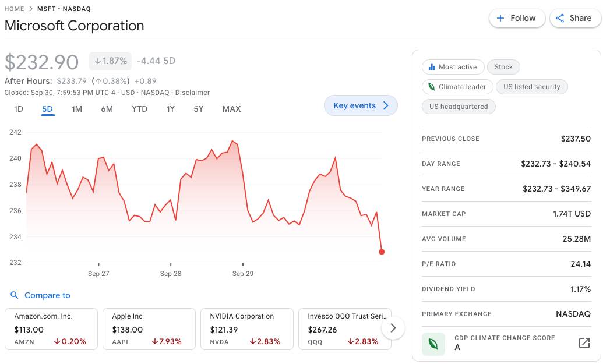Click the Share button
603x364 pixels.
[573, 18]
